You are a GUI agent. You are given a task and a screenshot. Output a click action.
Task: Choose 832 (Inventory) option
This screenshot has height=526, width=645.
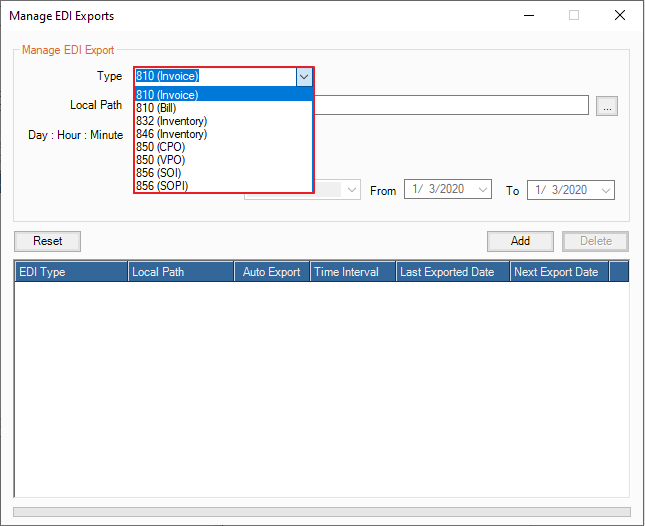[x=171, y=121]
